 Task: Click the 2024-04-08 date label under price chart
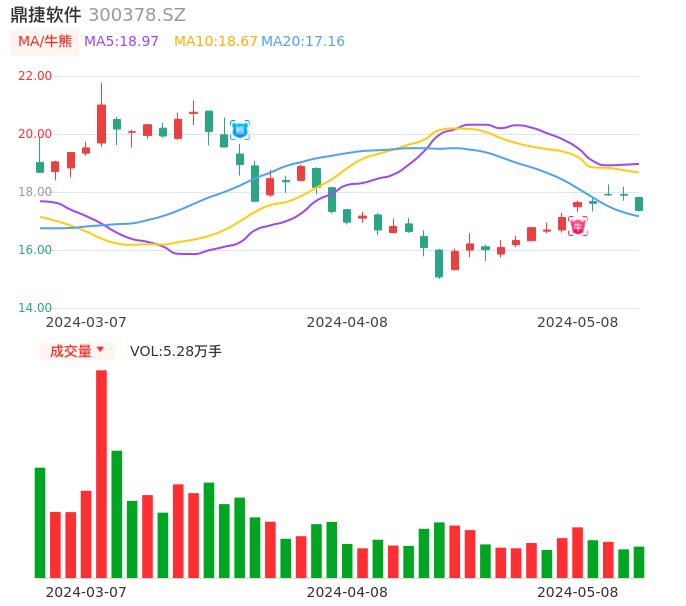[347, 322]
